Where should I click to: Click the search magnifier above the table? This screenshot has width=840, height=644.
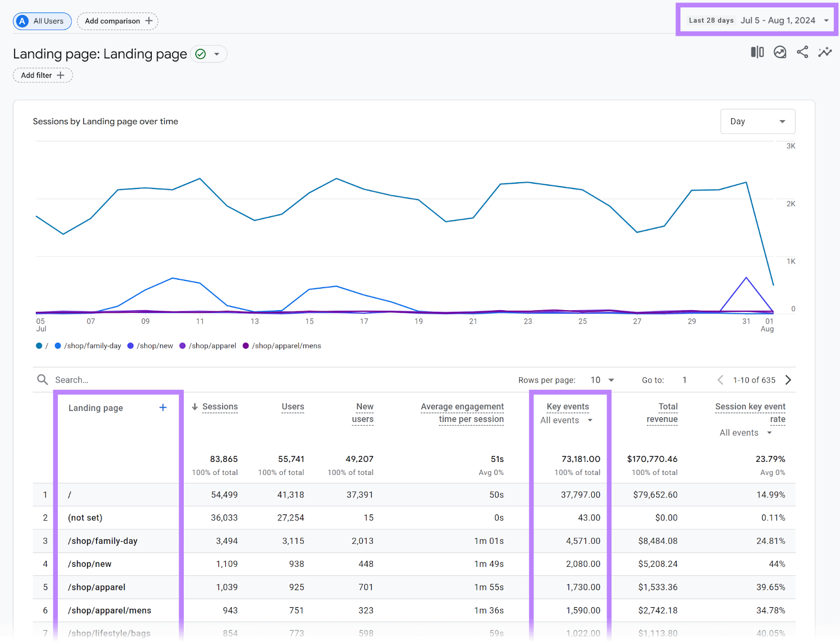pos(42,379)
